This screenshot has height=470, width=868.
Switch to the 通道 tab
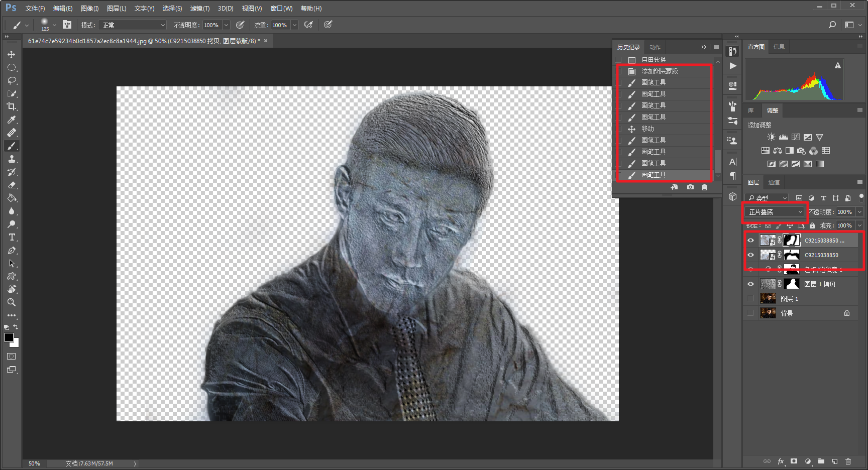[774, 182]
